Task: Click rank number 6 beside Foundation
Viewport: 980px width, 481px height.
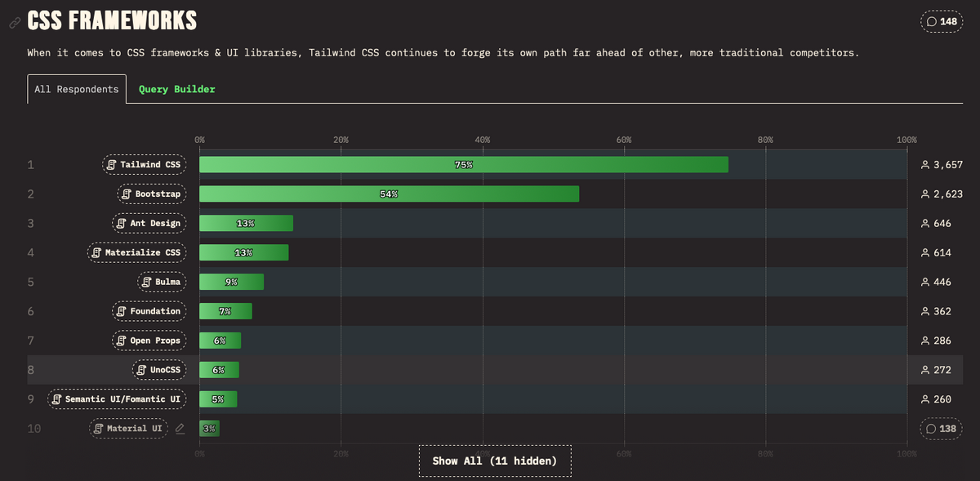Action: (31, 311)
